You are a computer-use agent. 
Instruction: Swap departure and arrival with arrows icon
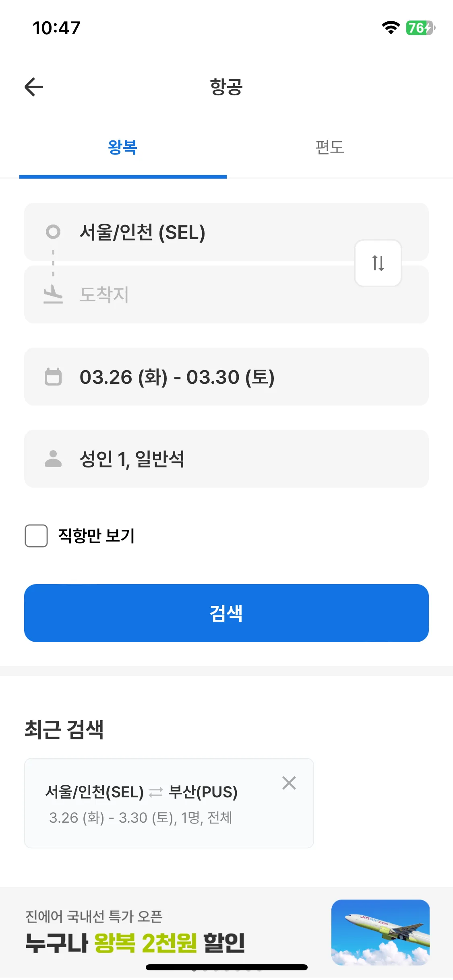tap(378, 263)
